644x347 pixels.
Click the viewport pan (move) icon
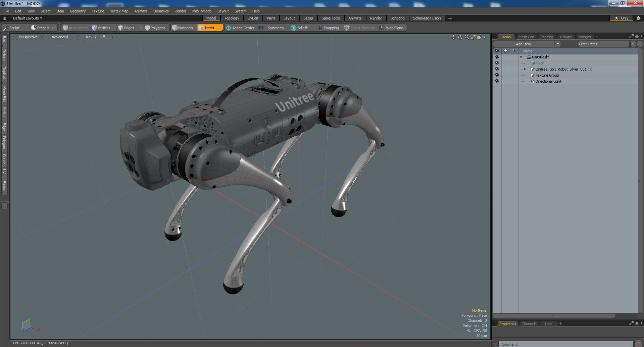pyautogui.click(x=453, y=37)
